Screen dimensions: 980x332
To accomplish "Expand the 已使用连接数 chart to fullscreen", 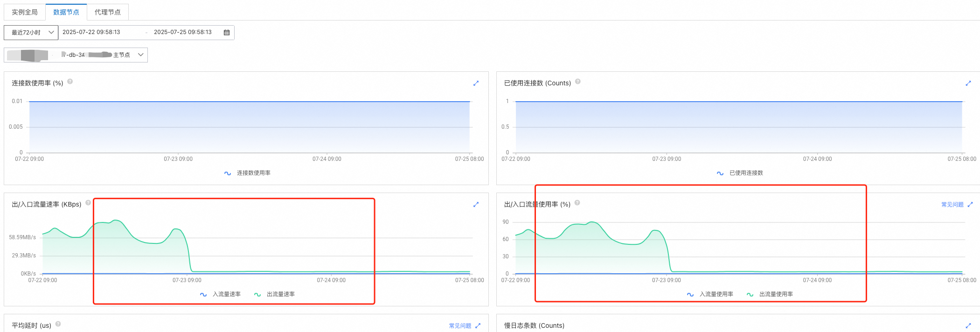I will pos(968,83).
